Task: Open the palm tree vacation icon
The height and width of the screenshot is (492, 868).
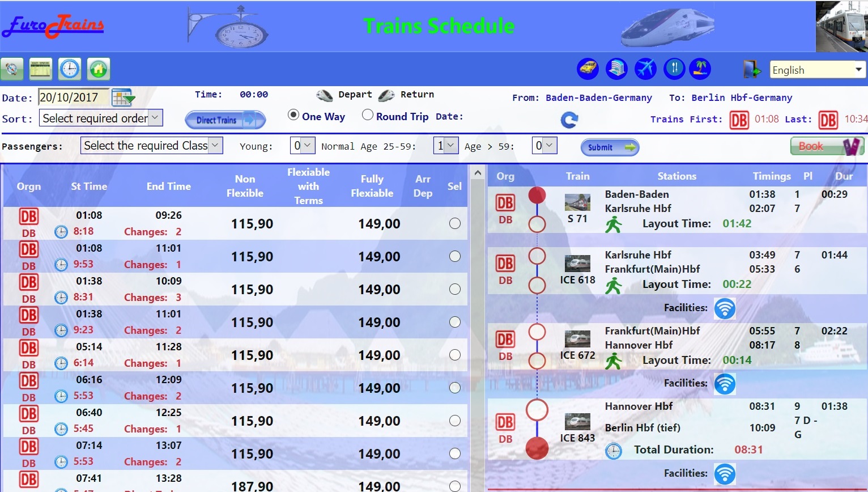Action: point(700,69)
